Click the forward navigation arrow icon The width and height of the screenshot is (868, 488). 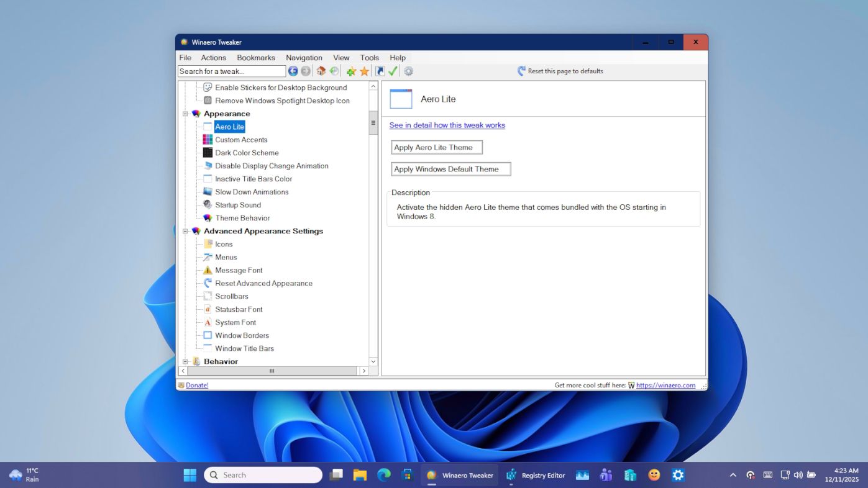coord(305,71)
